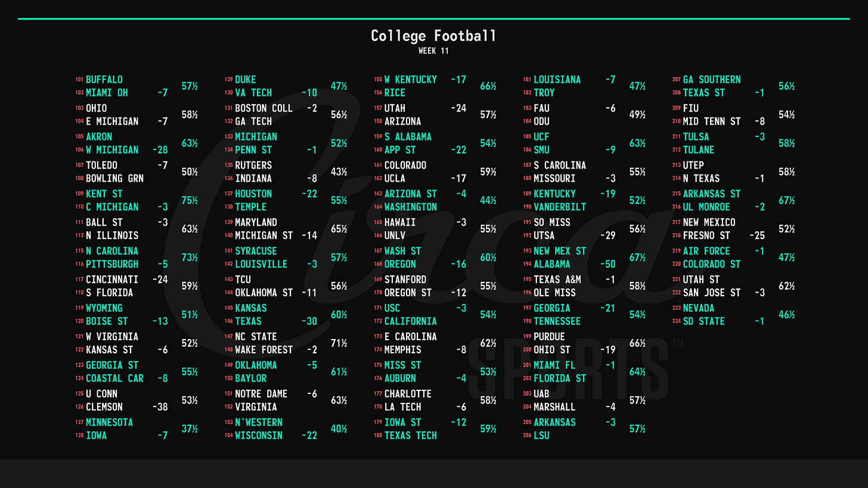This screenshot has width=868, height=488.
Task: Select the W KENTUCKY team name
Action: click(411, 79)
